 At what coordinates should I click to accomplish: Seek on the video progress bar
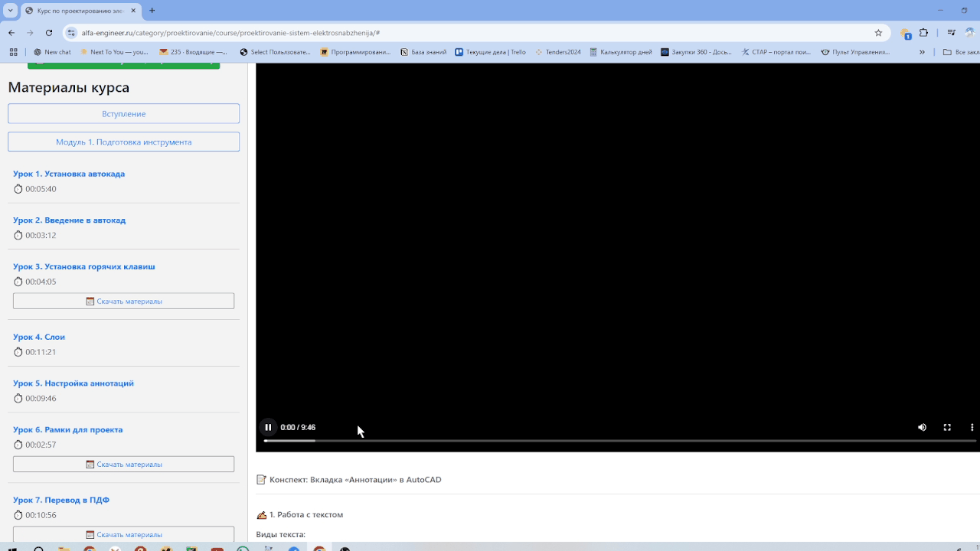pos(536,441)
